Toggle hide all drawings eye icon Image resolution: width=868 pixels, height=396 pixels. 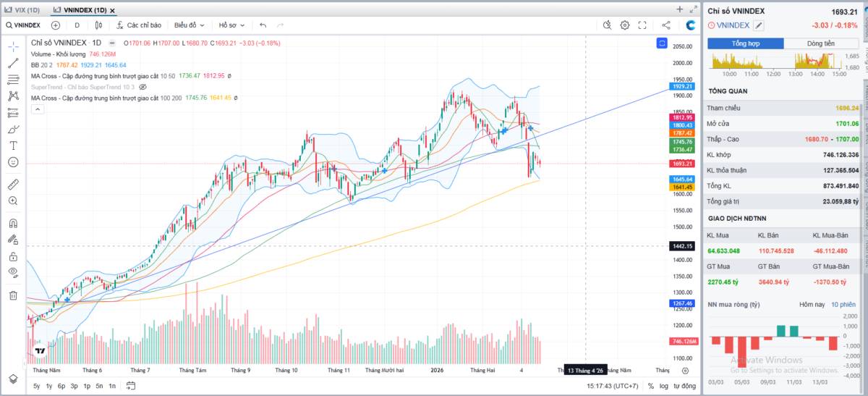click(13, 272)
